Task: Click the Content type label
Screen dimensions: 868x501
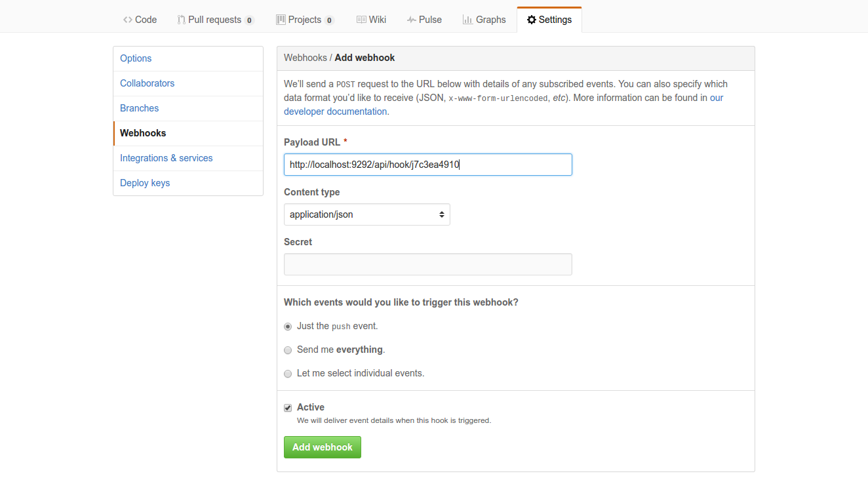Action: (312, 192)
